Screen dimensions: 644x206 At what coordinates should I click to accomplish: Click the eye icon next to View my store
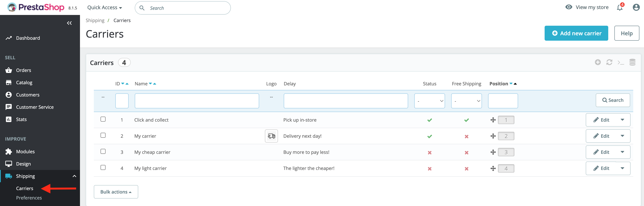(569, 7)
